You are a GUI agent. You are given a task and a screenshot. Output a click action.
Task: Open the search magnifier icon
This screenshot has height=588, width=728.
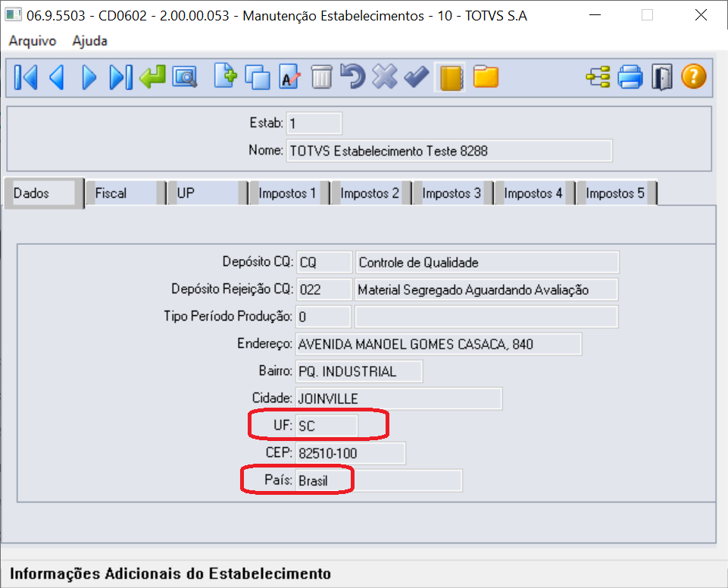185,77
